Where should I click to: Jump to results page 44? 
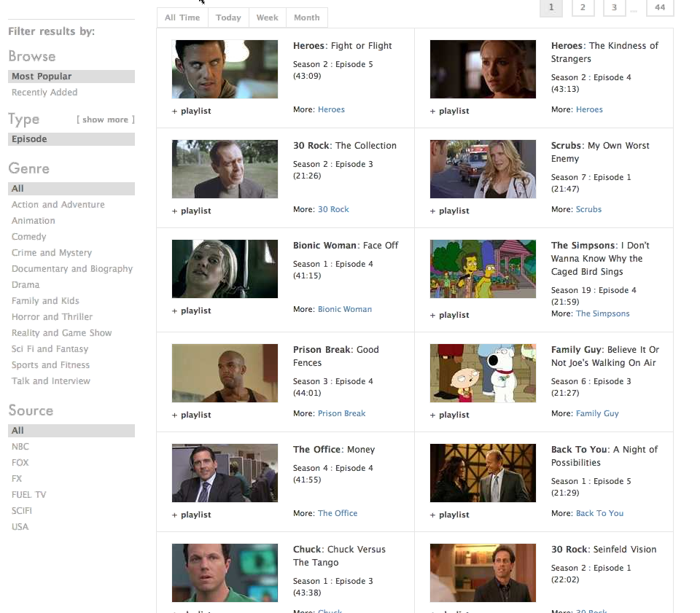660,7
